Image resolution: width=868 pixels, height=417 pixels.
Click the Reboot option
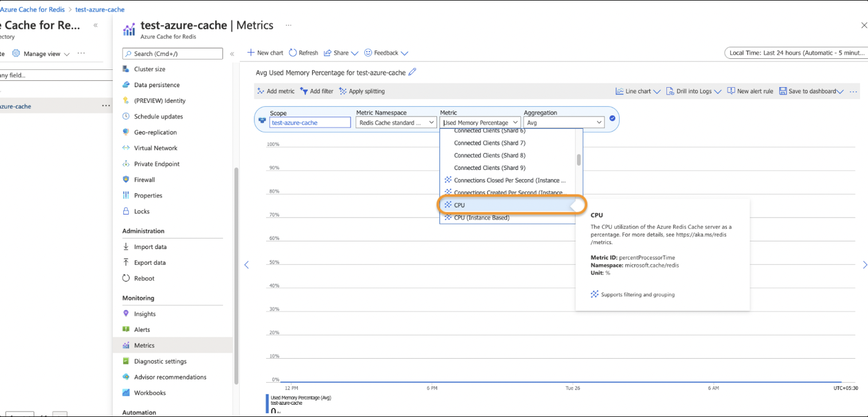[x=144, y=278]
